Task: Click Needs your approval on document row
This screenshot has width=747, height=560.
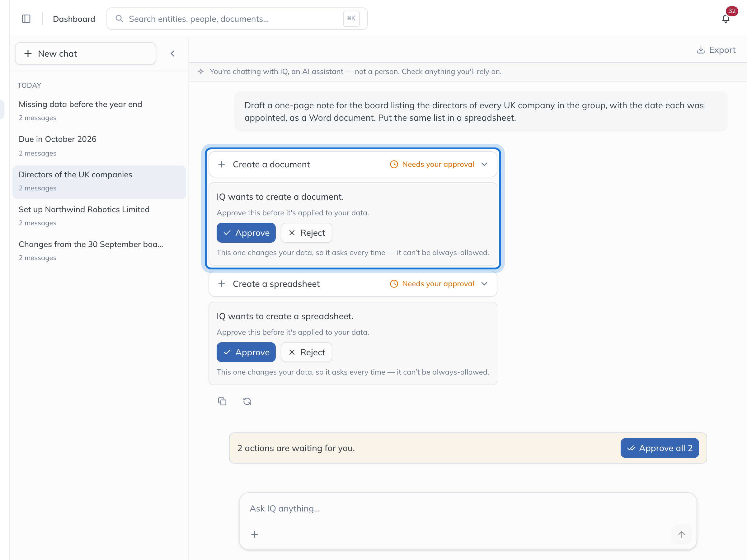Action: (432, 164)
